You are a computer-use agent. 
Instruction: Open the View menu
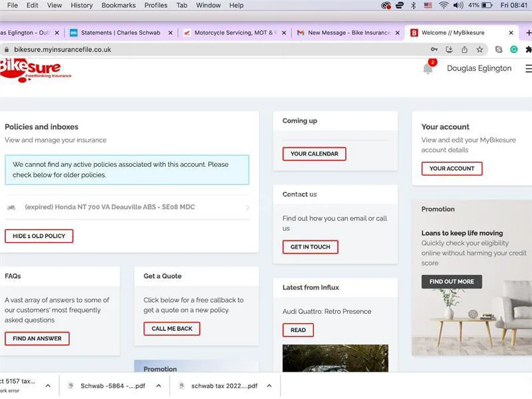tap(55, 5)
